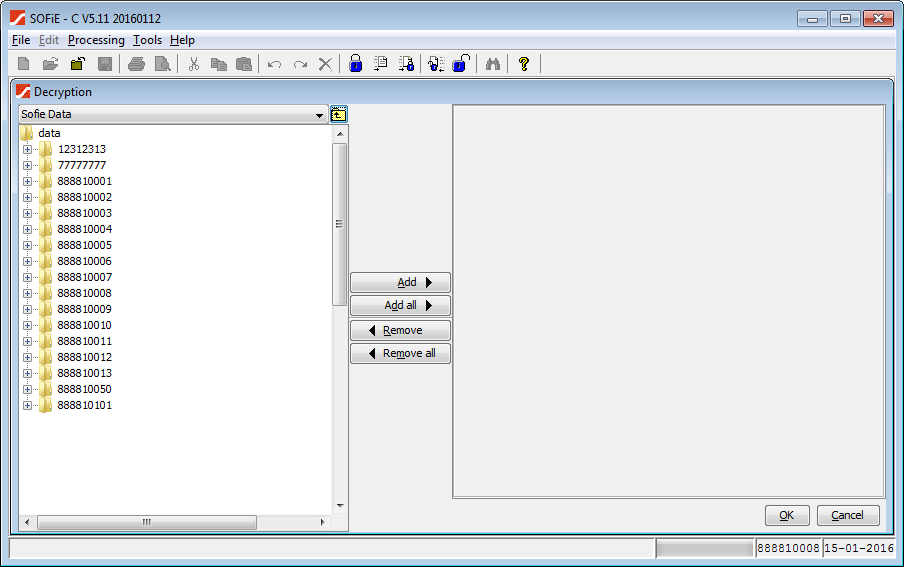This screenshot has height=567, width=904.
Task: Click the New file toolbar icon
Action: pos(23,64)
